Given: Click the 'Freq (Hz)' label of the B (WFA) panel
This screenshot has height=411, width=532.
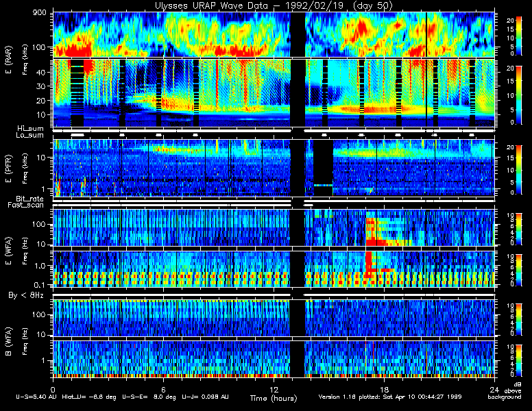Looking at the screenshot, I should click(x=25, y=342).
